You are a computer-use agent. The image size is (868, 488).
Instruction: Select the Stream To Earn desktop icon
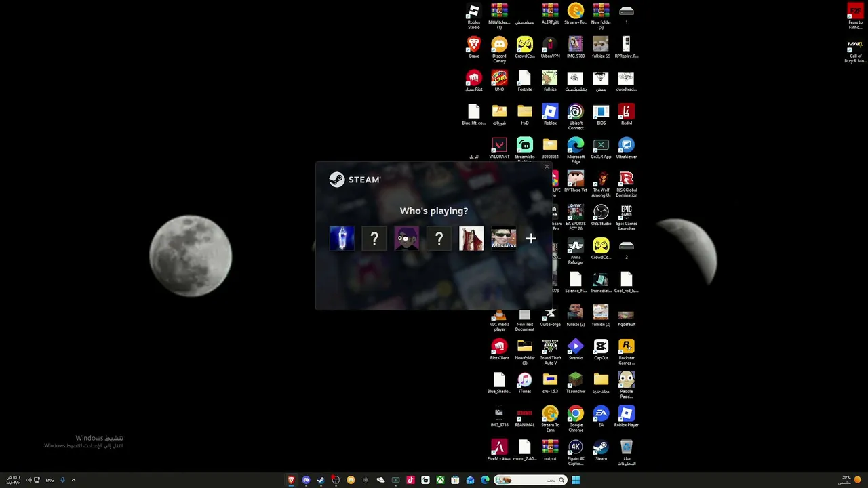click(550, 419)
